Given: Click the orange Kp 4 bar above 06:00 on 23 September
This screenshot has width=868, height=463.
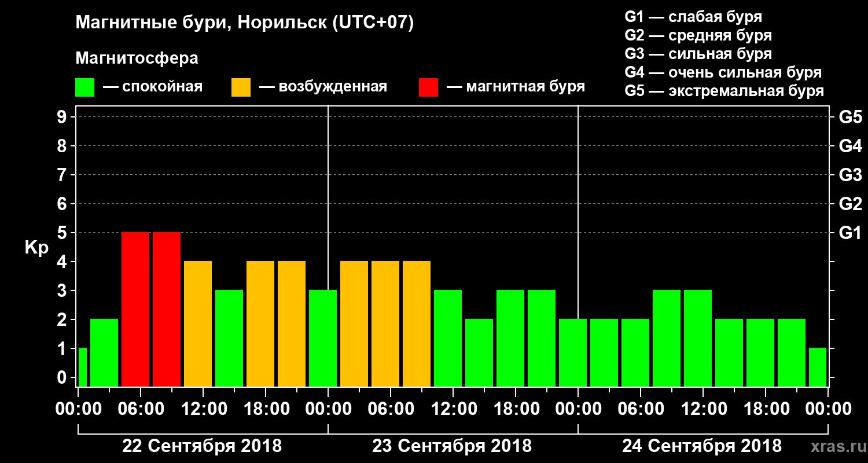Looking at the screenshot, I should click(x=385, y=324).
